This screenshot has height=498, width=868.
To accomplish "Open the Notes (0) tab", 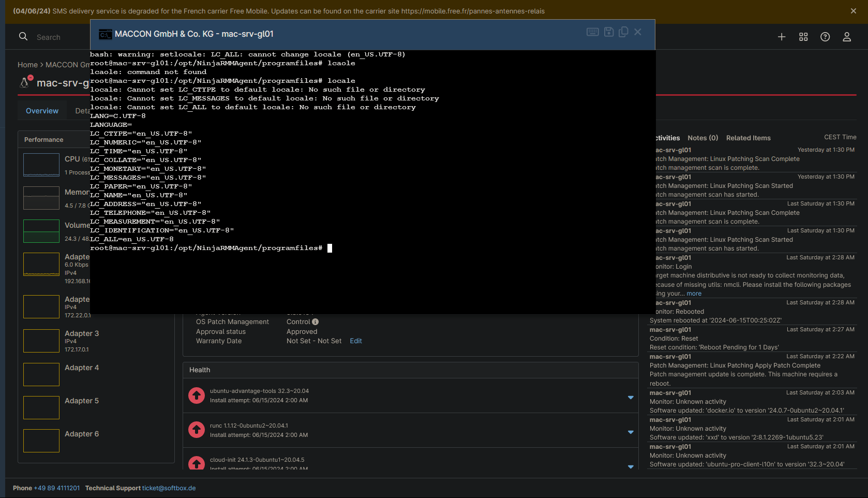I will 702,138.
